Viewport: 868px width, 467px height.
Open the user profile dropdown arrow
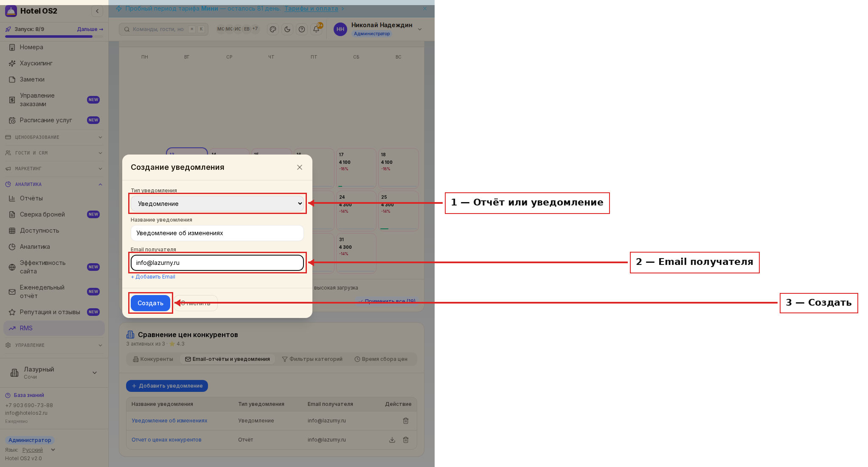coord(420,29)
